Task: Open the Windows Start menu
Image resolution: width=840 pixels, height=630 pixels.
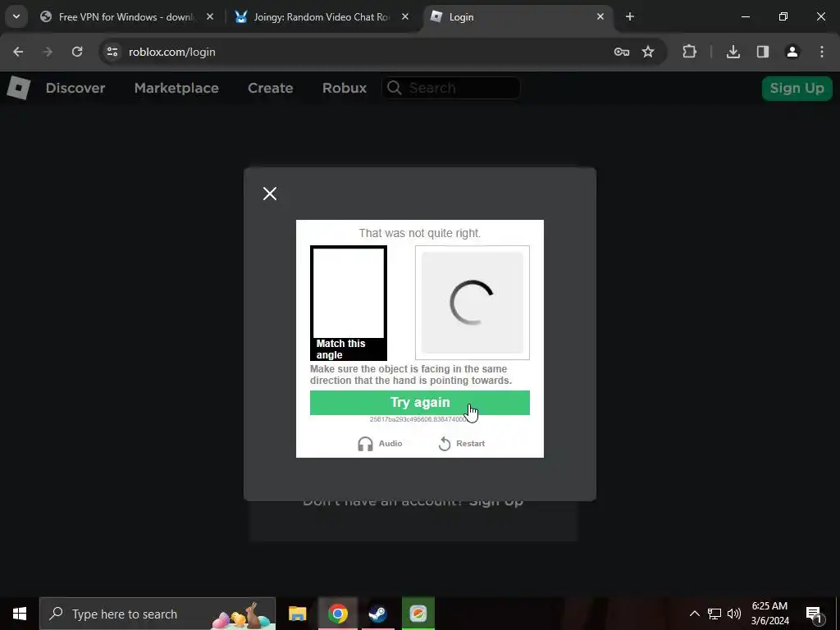Action: 20,614
